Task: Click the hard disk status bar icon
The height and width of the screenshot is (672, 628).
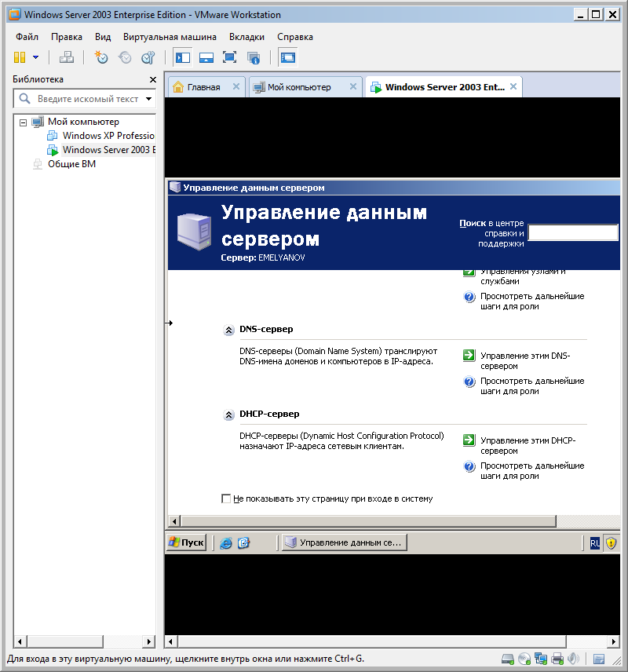Action: click(508, 659)
